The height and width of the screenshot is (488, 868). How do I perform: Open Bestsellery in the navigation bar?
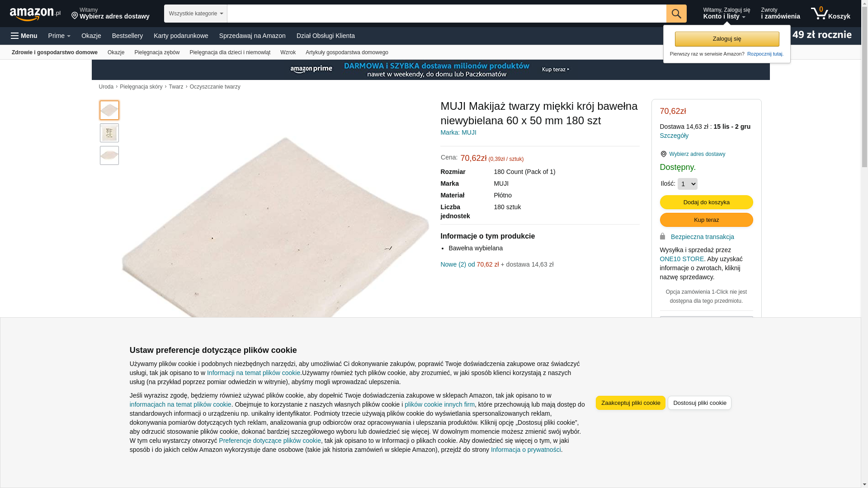(x=127, y=36)
